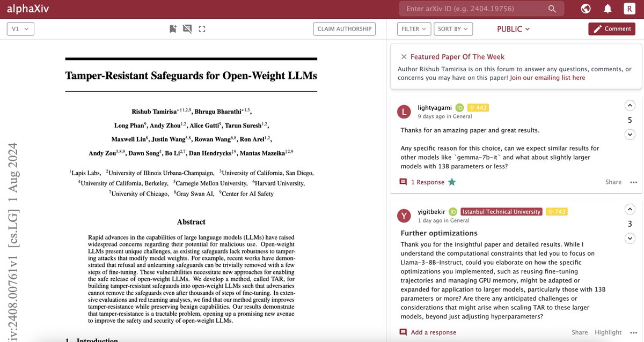This screenshot has height=342, width=644.
Task: Open the Public visibility dropdown
Action: coord(513,29)
